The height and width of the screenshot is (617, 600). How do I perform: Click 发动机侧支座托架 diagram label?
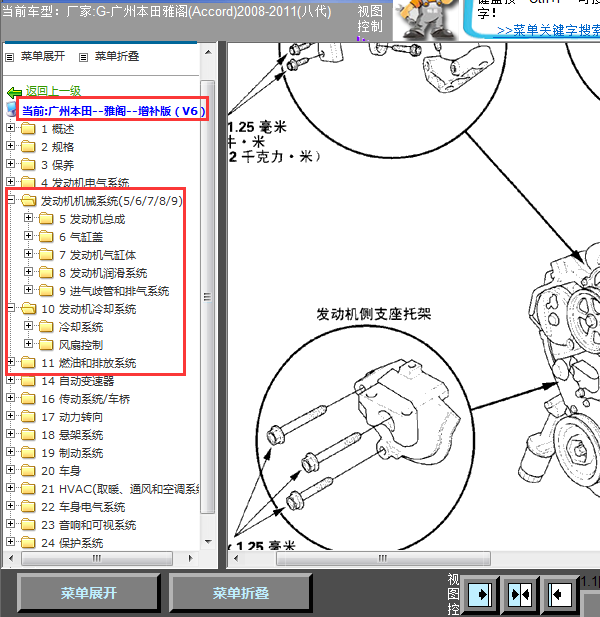coord(374,314)
